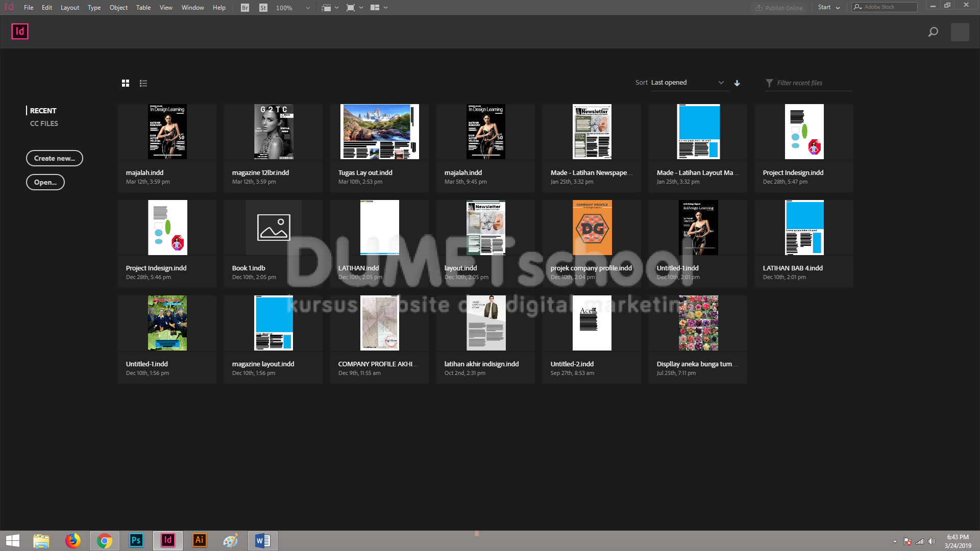Open the zoom level 100% dropdown
This screenshot has width=980, height=551.
coord(293,8)
